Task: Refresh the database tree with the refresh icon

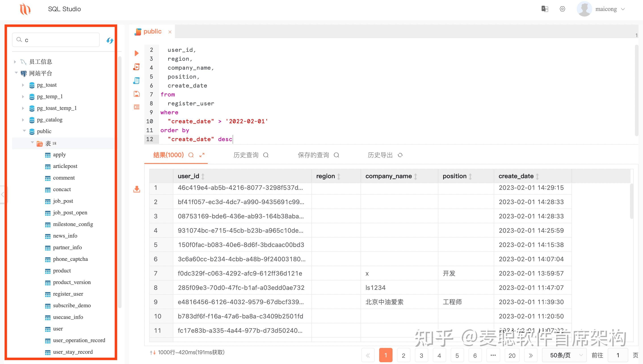Action: [x=109, y=40]
